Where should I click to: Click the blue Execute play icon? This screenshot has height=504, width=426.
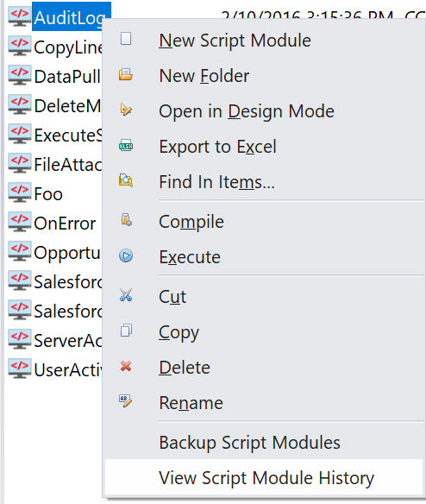click(x=126, y=255)
